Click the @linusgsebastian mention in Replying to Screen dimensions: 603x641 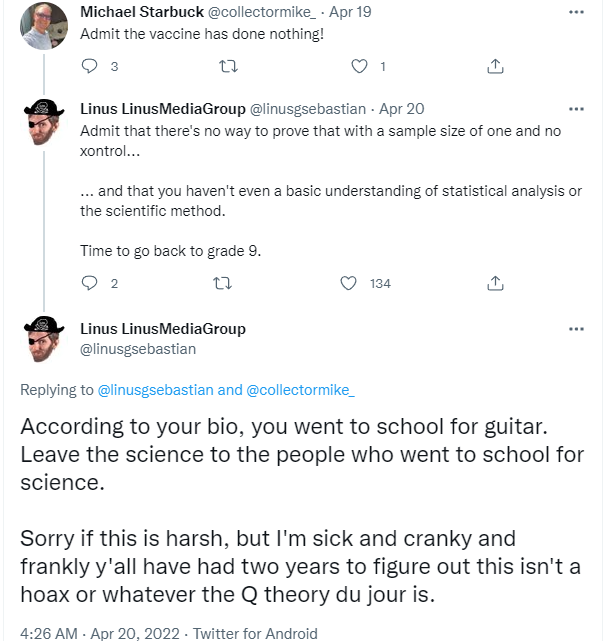[x=155, y=390]
